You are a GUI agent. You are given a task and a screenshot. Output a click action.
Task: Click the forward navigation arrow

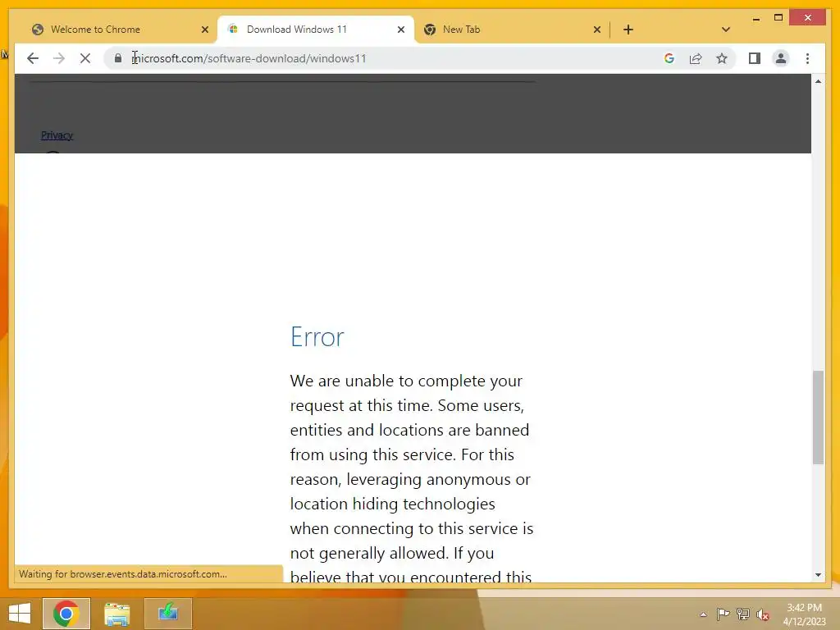coord(59,58)
